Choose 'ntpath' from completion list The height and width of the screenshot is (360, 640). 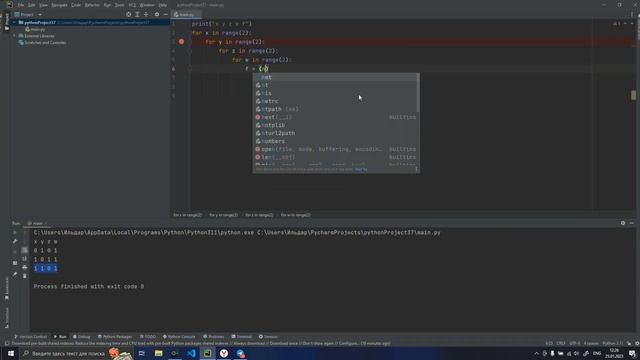click(336, 109)
